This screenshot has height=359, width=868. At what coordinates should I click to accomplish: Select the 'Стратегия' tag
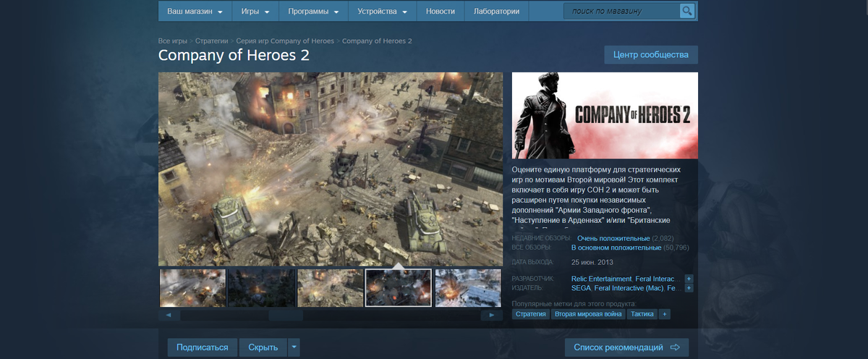point(530,314)
